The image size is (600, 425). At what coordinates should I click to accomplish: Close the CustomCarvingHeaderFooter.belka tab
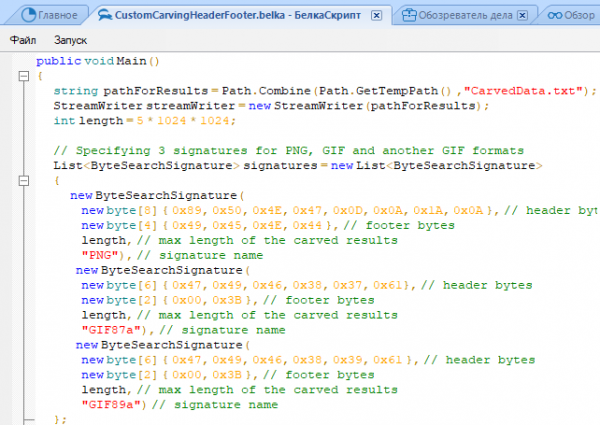click(376, 17)
